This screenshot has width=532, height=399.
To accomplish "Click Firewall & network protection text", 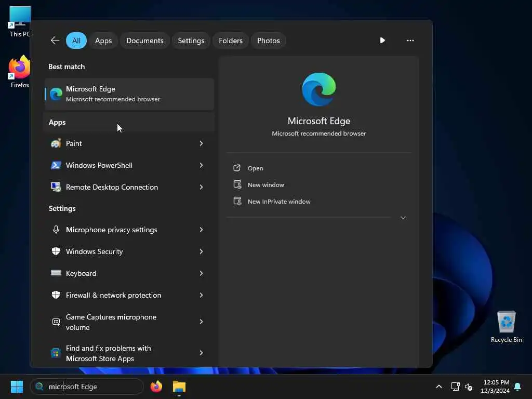I will (114, 295).
